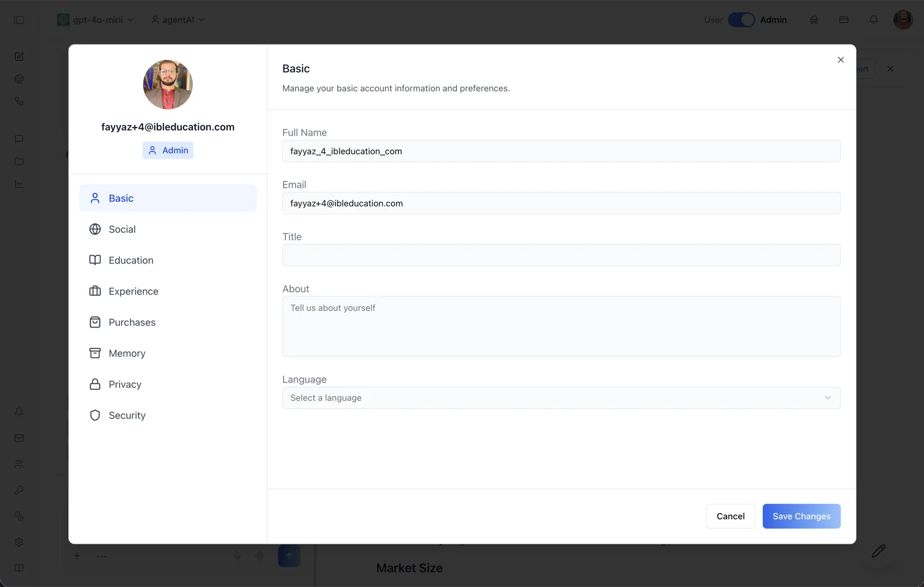Open the Privacy settings tab
This screenshot has width=924, height=587.
tap(167, 384)
